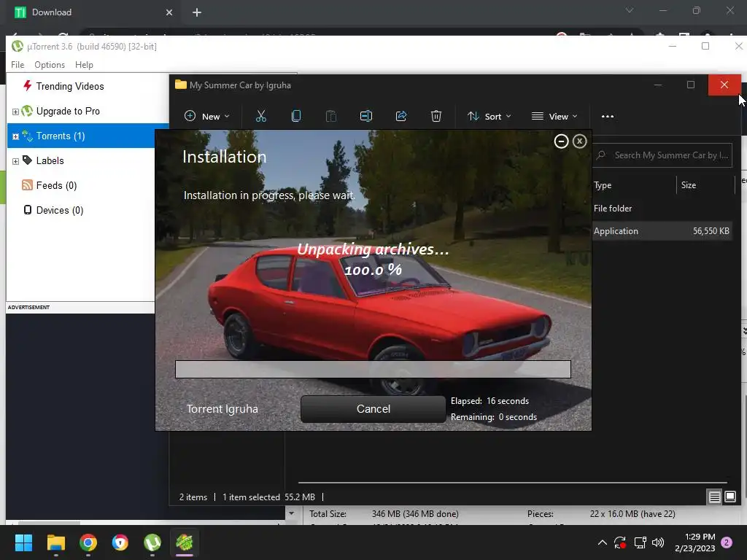The height and width of the screenshot is (560, 747).
Task: Open the shield-shaped browser icon on the taskbar
Action: coord(120,542)
